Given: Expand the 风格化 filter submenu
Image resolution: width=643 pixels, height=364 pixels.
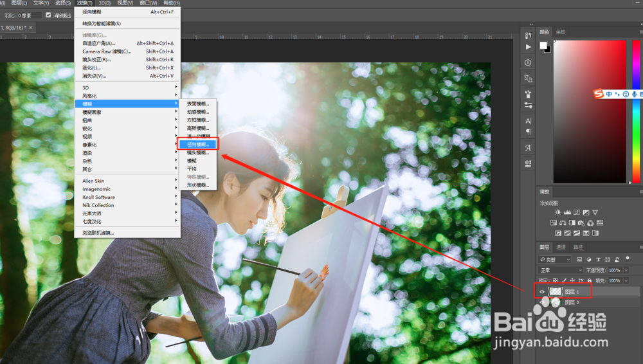Looking at the screenshot, I should (127, 96).
